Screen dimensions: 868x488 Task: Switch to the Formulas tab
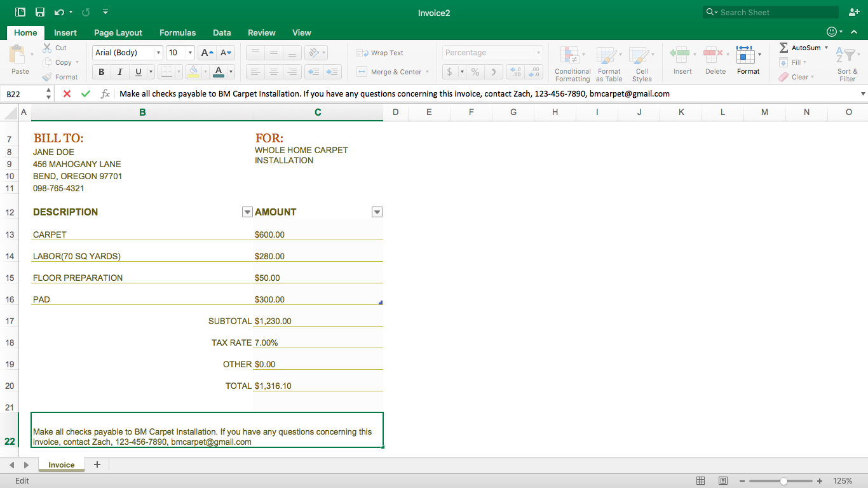[177, 32]
